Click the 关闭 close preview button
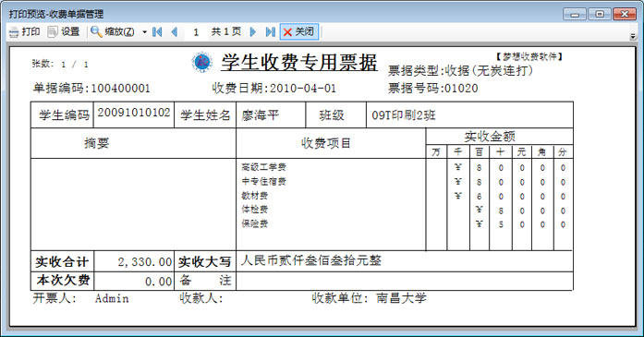The height and width of the screenshot is (337, 644). pos(299,31)
